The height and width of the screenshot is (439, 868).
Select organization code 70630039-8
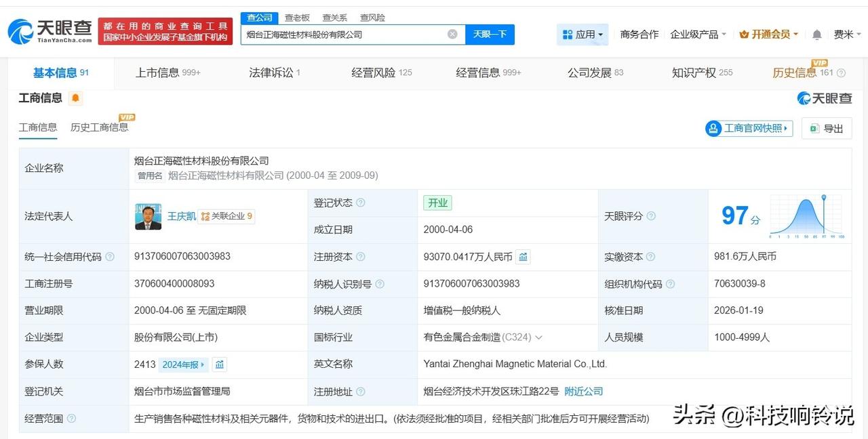pos(740,283)
